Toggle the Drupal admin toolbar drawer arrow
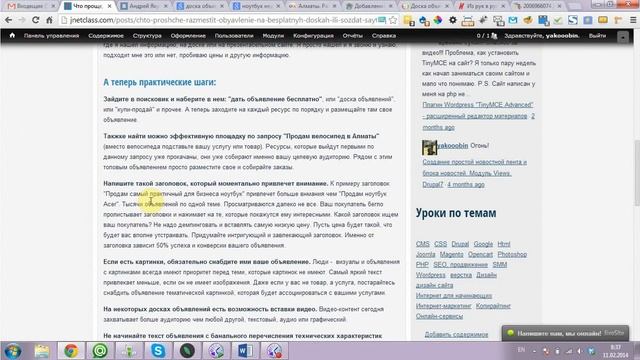 tap(623, 37)
